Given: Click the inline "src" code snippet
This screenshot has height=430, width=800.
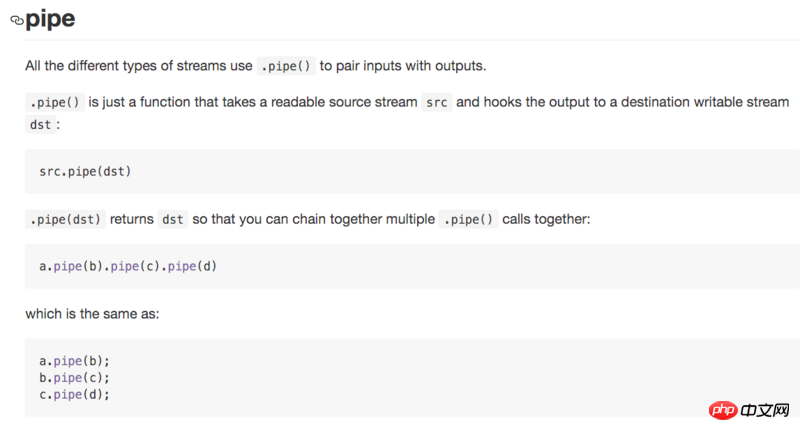Looking at the screenshot, I should 436,102.
